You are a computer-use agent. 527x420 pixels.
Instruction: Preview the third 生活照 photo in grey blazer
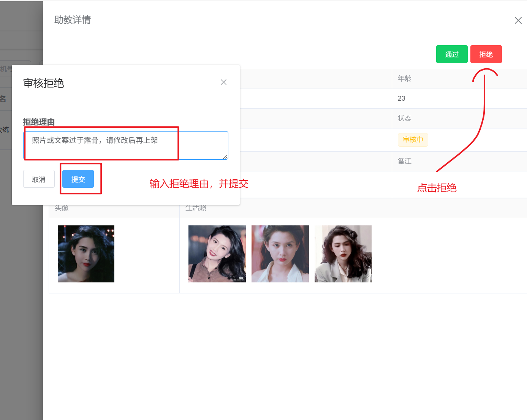click(x=343, y=254)
